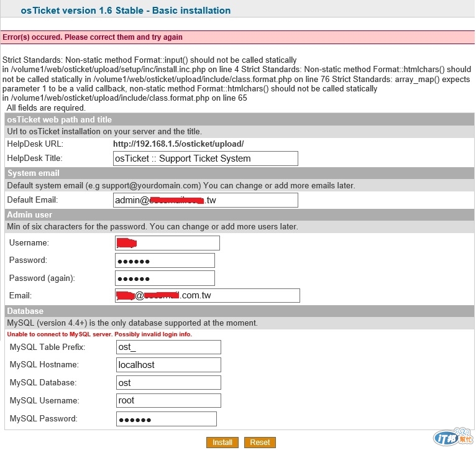Click the 'System email' section header

[34, 173]
